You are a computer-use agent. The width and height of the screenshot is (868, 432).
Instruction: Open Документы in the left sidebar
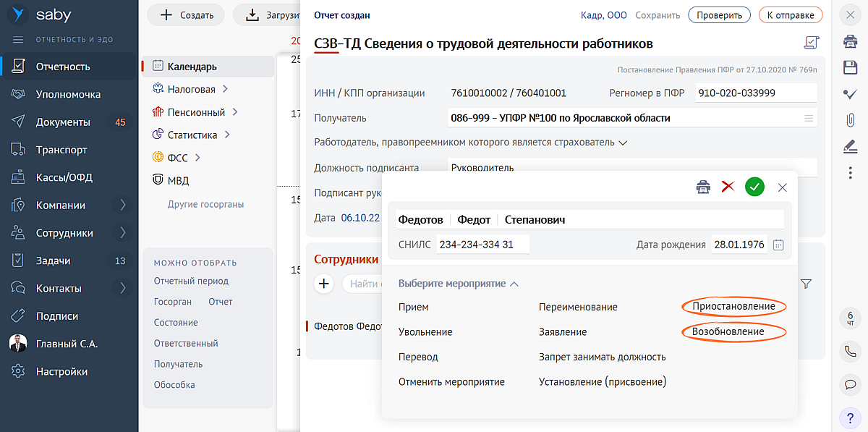(63, 122)
